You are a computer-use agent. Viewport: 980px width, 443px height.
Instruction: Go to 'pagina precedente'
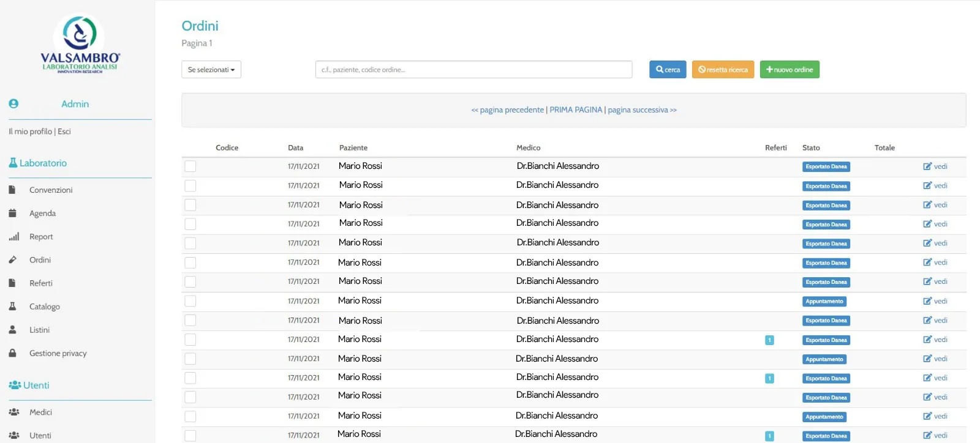point(507,110)
